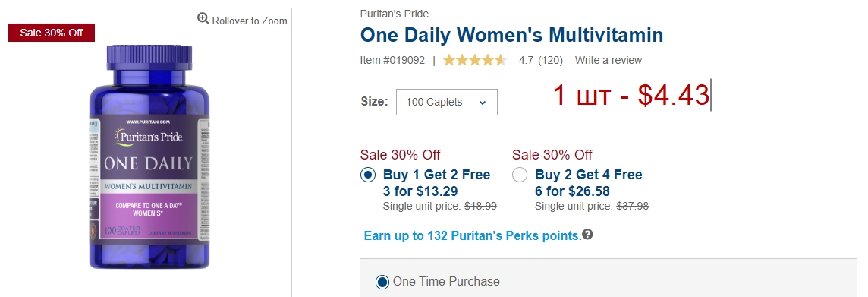
Task: Click the Puritan's Pride brand link
Action: pyautogui.click(x=394, y=14)
